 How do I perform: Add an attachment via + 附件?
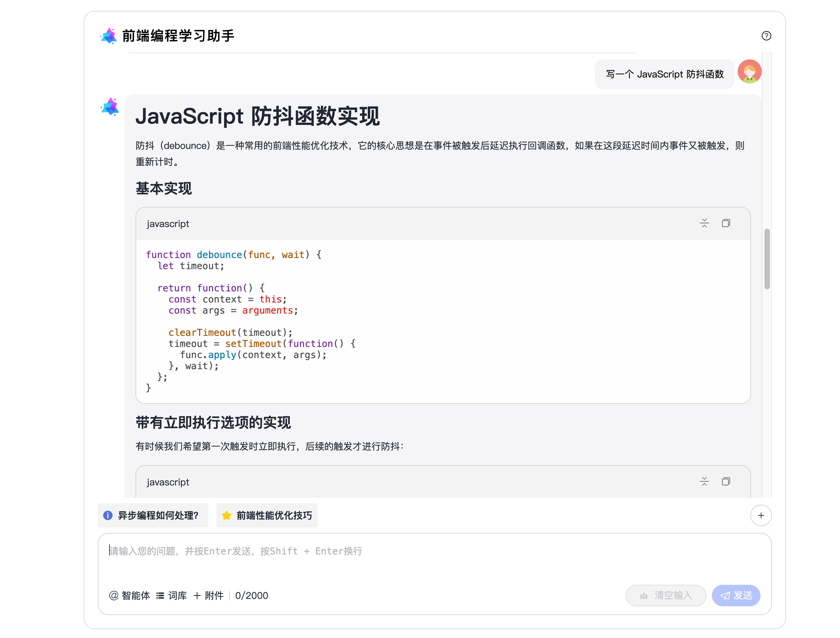208,596
